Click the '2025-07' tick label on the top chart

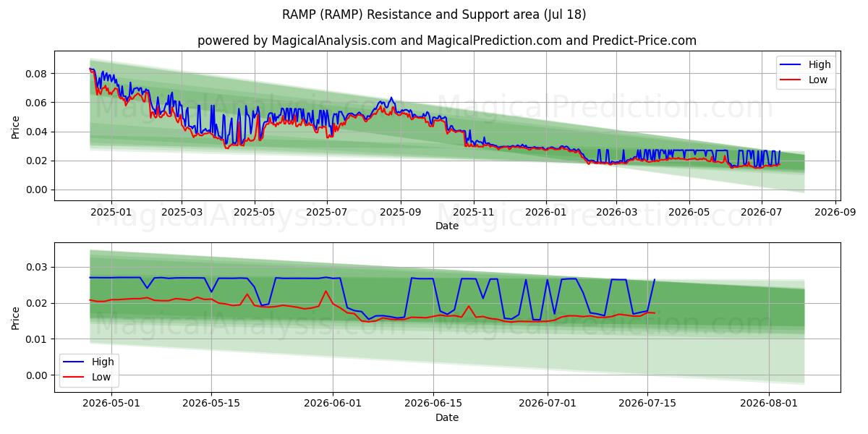pyautogui.click(x=326, y=213)
